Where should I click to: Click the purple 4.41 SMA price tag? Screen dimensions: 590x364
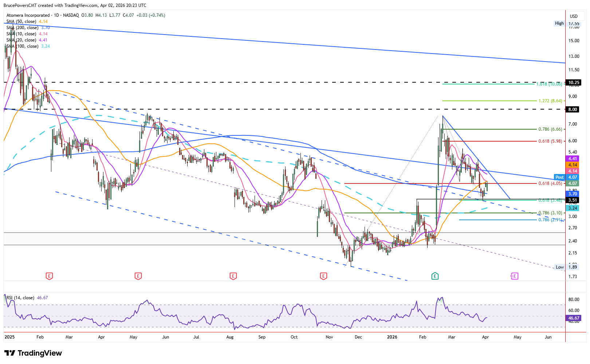click(x=573, y=159)
